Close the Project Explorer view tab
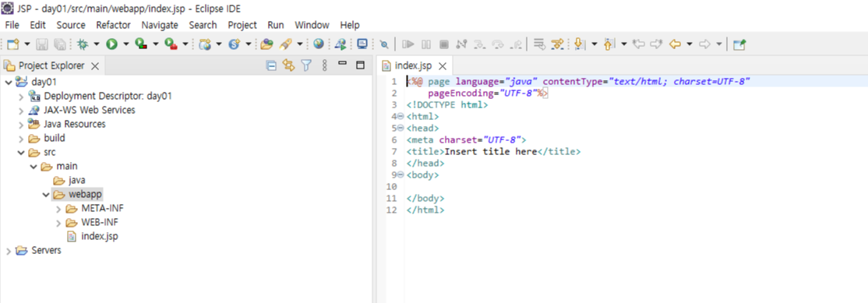The image size is (868, 303). (94, 65)
